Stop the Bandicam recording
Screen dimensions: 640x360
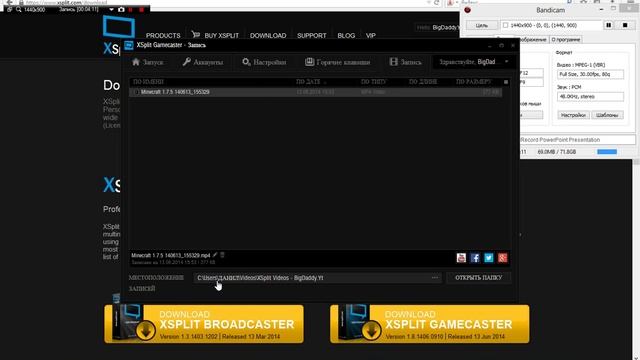click(625, 25)
